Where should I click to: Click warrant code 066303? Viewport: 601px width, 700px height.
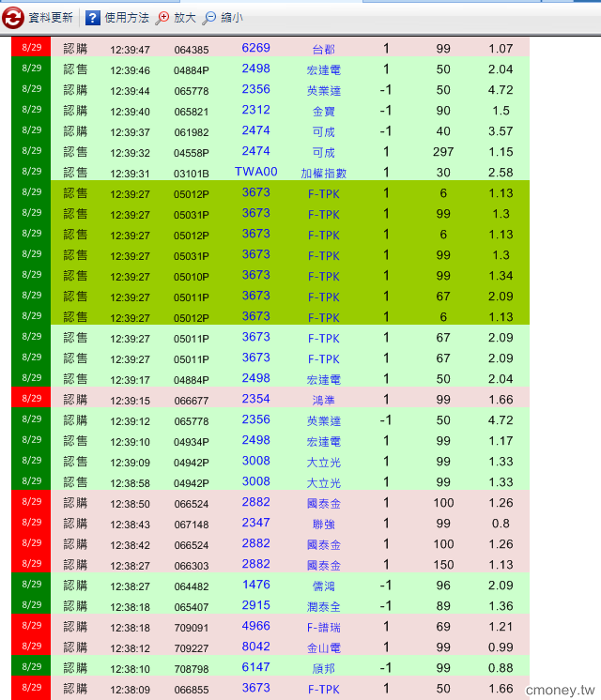(192, 566)
